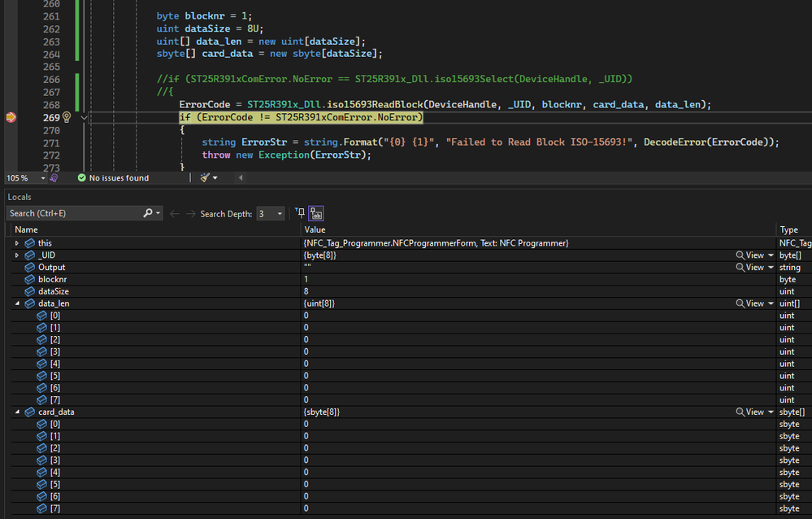Click the breakpoint arrow on line 269
The height and width of the screenshot is (519, 812).
pyautogui.click(x=11, y=117)
